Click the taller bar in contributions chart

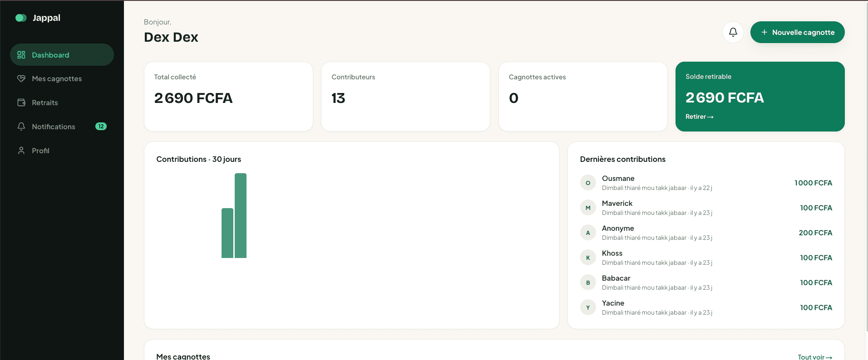[x=241, y=215]
